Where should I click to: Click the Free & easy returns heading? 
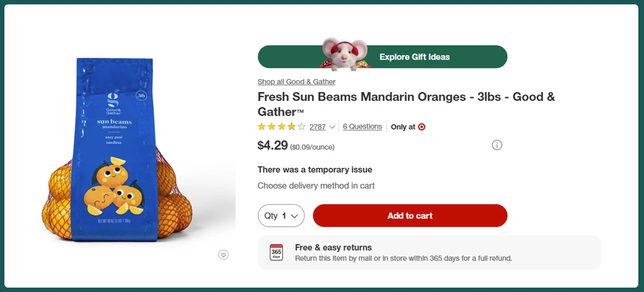333,248
